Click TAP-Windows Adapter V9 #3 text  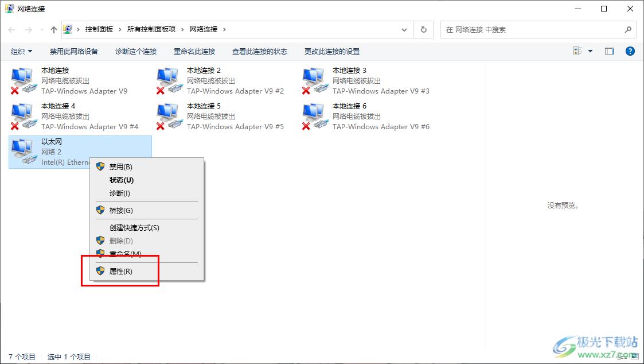tap(381, 91)
